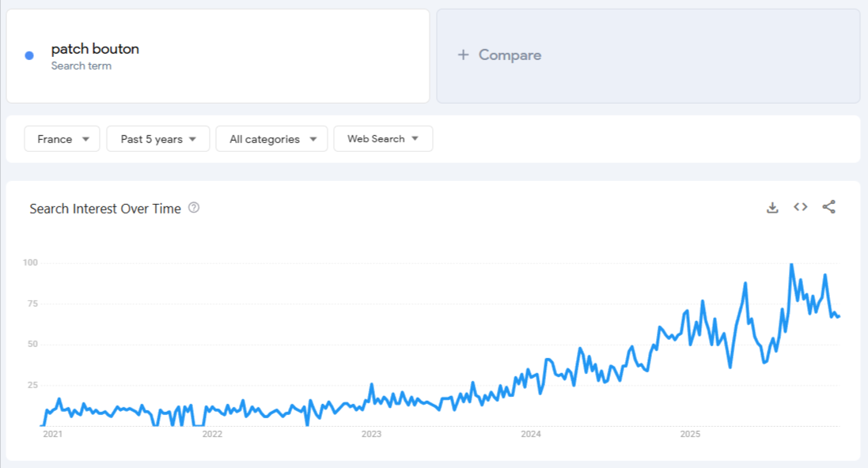Change search type via Web Search dropdown
This screenshot has height=468, width=868.
pos(383,138)
